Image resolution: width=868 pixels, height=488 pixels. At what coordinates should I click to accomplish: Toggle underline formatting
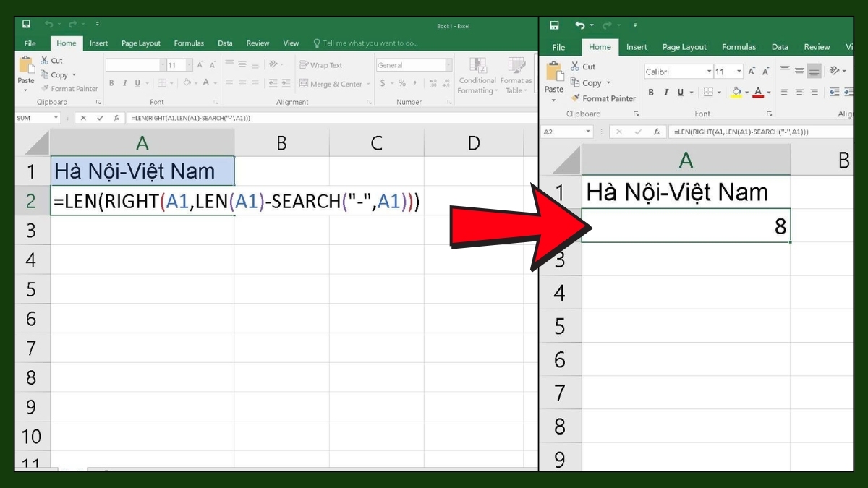[x=136, y=82]
